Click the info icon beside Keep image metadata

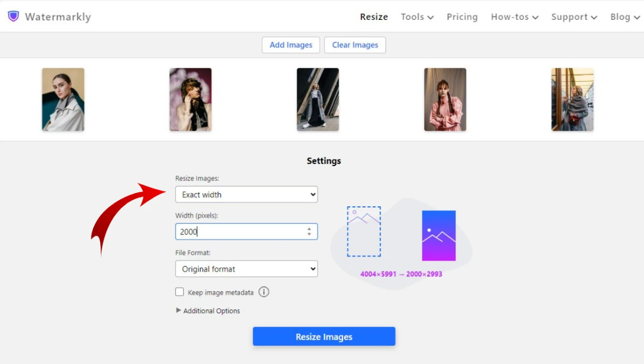pyautogui.click(x=264, y=292)
